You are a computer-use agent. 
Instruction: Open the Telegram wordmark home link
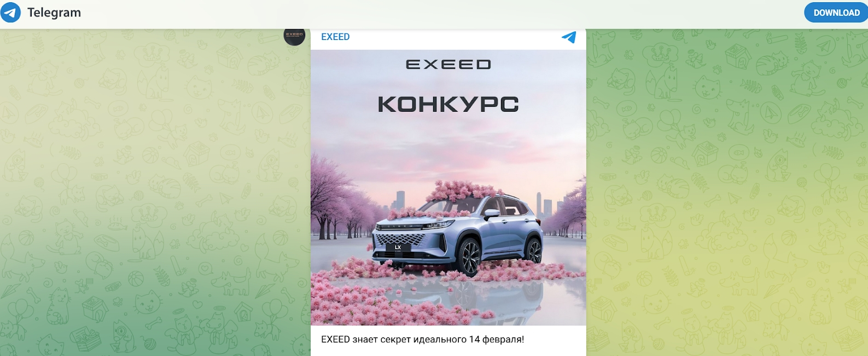pos(54,13)
